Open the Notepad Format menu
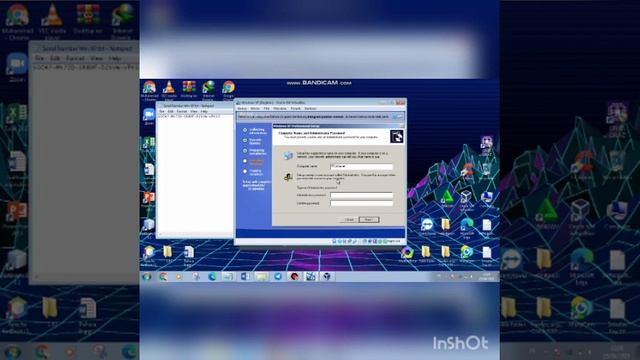The image size is (640, 360). click(182, 111)
